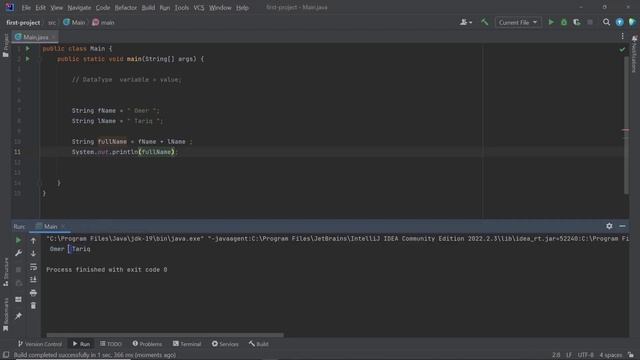Open the Code menu
The image size is (640, 360).
(x=103, y=7)
